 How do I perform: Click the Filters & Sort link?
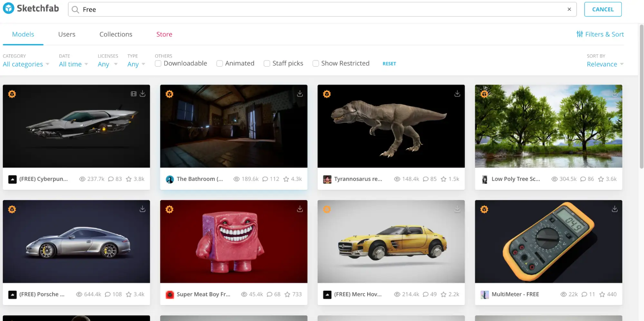coord(600,34)
